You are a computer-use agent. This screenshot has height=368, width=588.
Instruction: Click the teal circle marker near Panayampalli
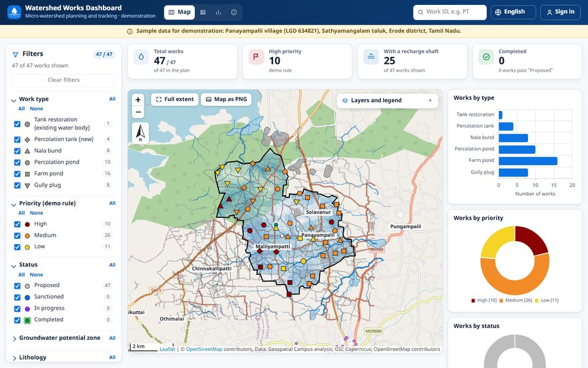[276, 225]
